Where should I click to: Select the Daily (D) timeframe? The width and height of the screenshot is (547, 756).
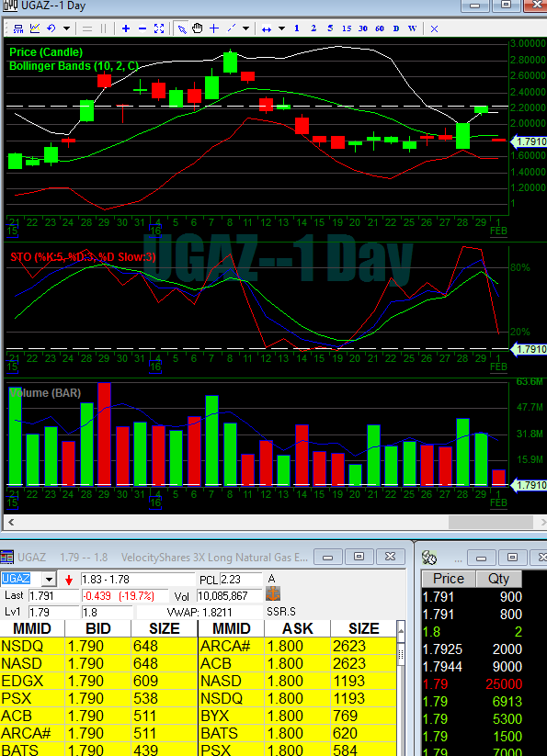click(396, 28)
